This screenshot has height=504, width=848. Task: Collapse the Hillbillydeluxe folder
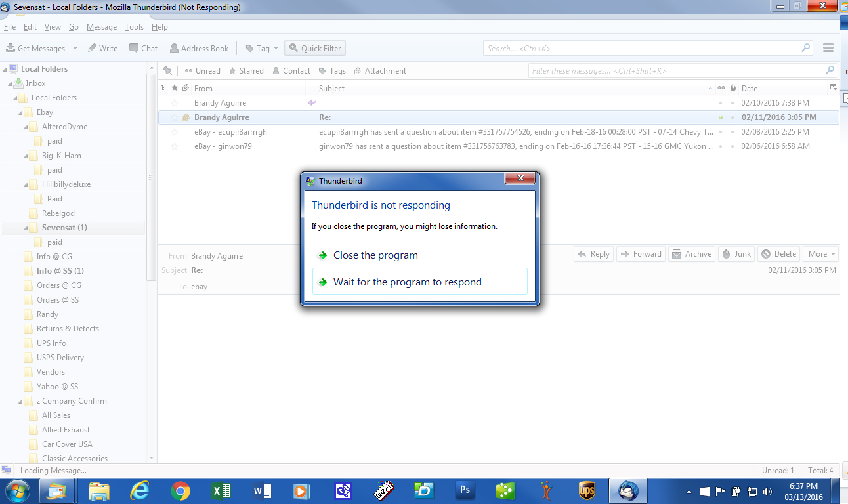[x=26, y=184]
